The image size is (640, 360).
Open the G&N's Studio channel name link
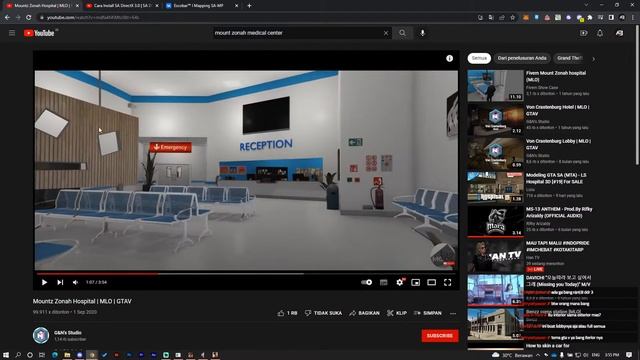click(x=68, y=333)
